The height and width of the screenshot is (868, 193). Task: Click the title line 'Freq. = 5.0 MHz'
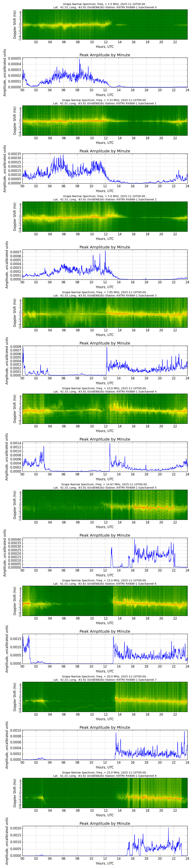(105, 196)
